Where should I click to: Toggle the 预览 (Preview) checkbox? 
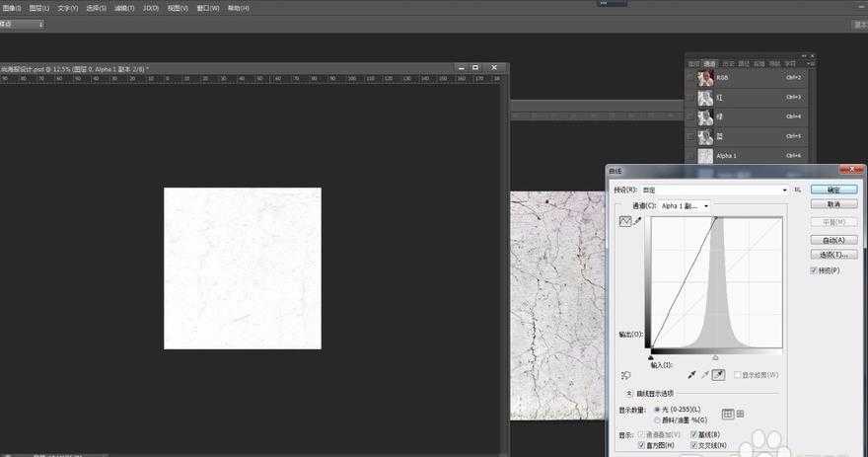[x=814, y=270]
